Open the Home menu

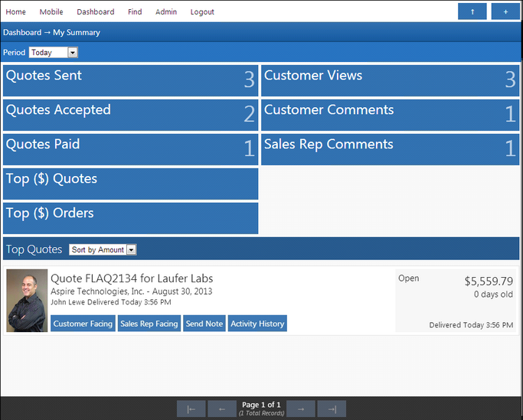point(16,12)
